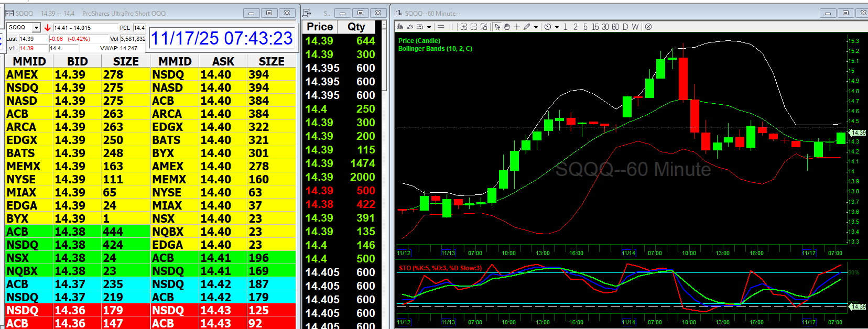
Task: Click the zoom in chart icon
Action: pyautogui.click(x=464, y=27)
